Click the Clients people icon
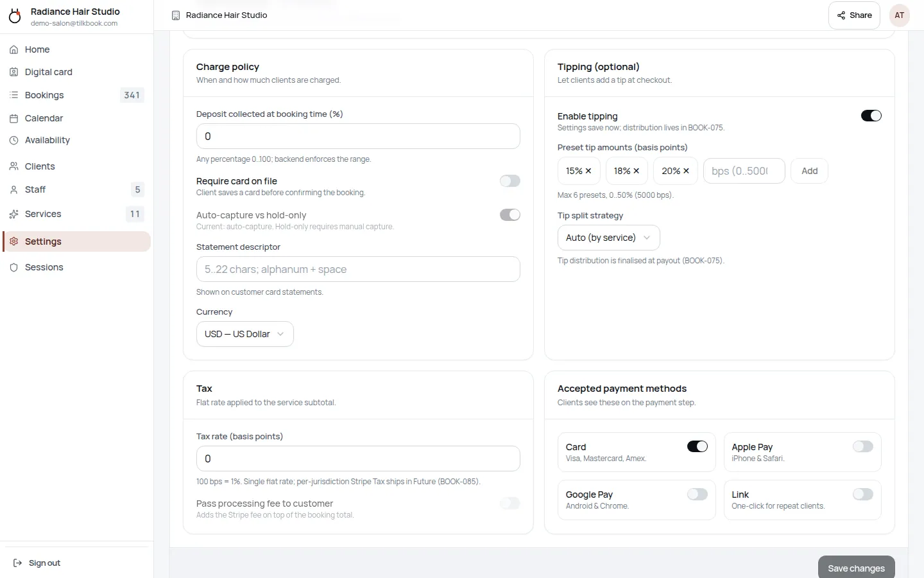Image resolution: width=924 pixels, height=578 pixels. pyautogui.click(x=13, y=166)
